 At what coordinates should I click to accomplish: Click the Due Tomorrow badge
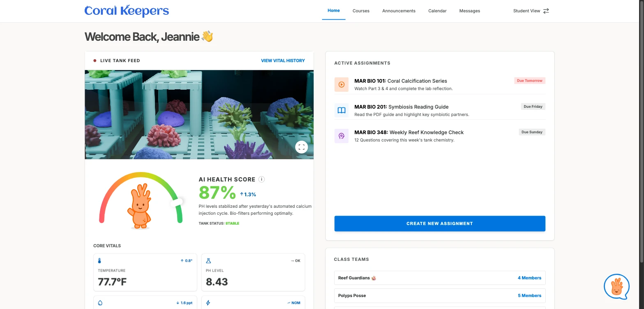pos(530,81)
